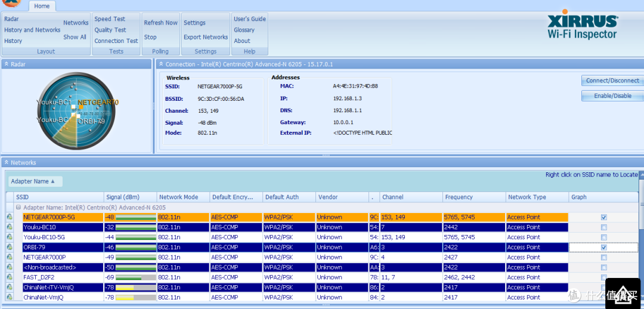Select History and Networks layout

click(32, 30)
